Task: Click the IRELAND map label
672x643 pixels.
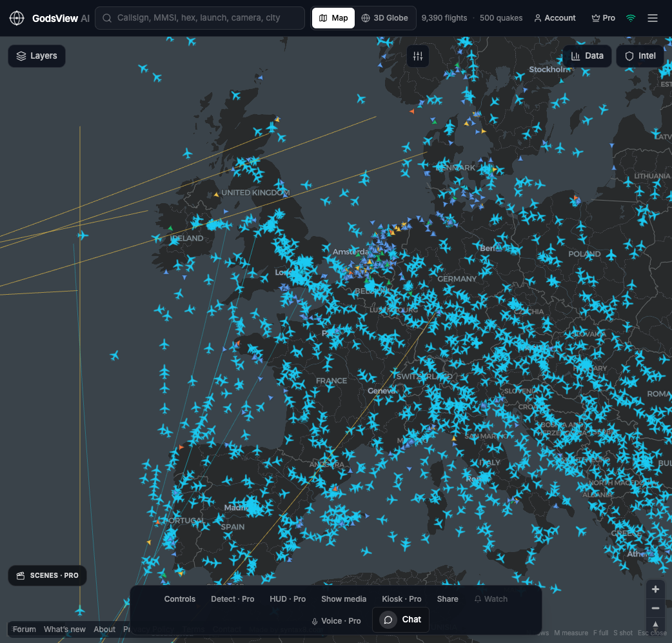Action: pyautogui.click(x=186, y=239)
